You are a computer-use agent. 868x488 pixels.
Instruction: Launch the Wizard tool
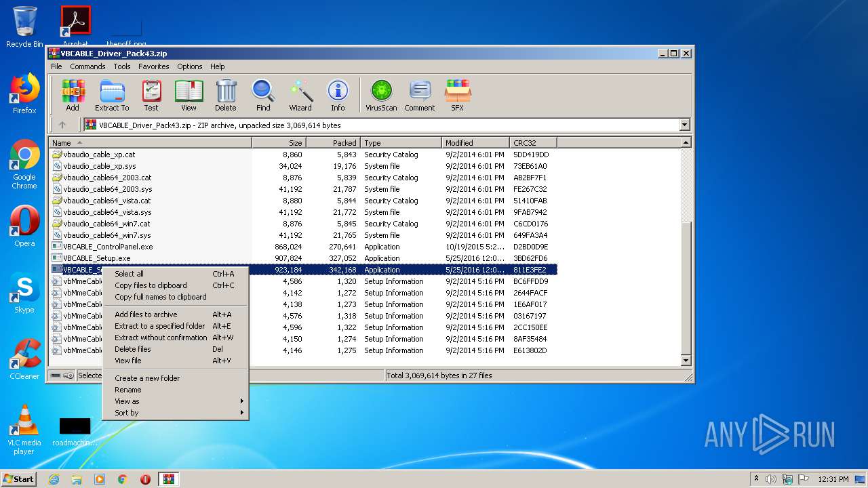point(300,95)
